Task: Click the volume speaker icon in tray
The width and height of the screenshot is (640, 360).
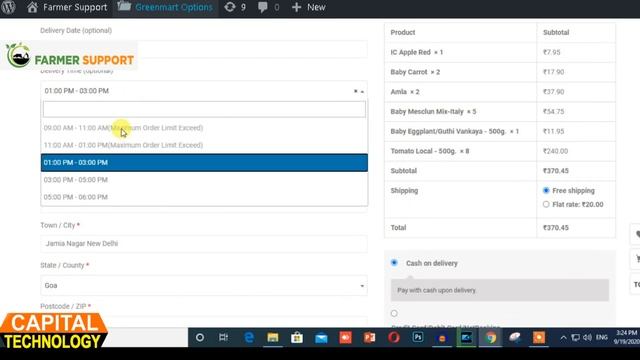Action: [x=587, y=338]
